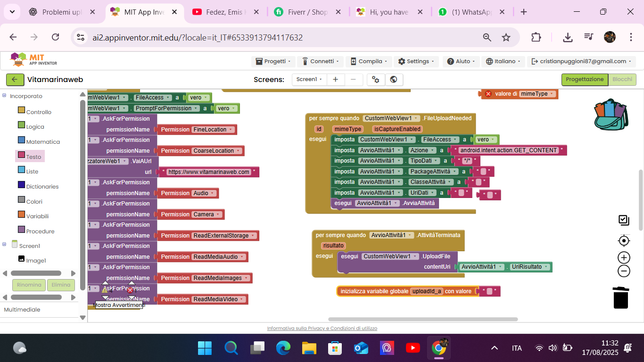Click the Chrome icon in the taskbar
The image size is (644, 362).
(x=438, y=348)
